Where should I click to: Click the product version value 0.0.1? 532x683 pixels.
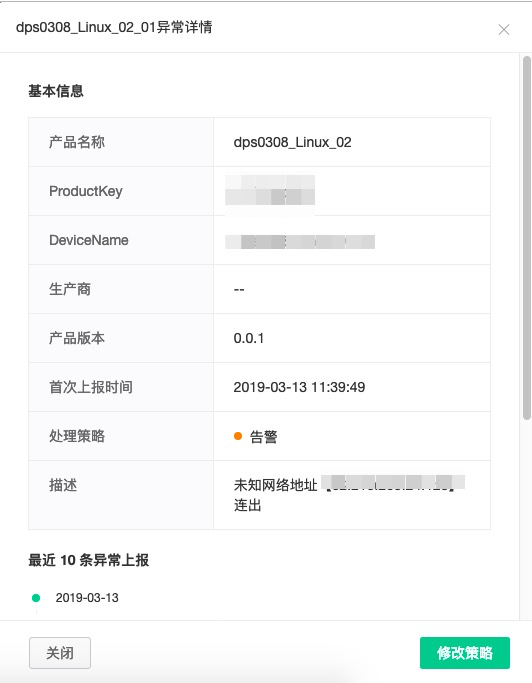[x=249, y=338]
